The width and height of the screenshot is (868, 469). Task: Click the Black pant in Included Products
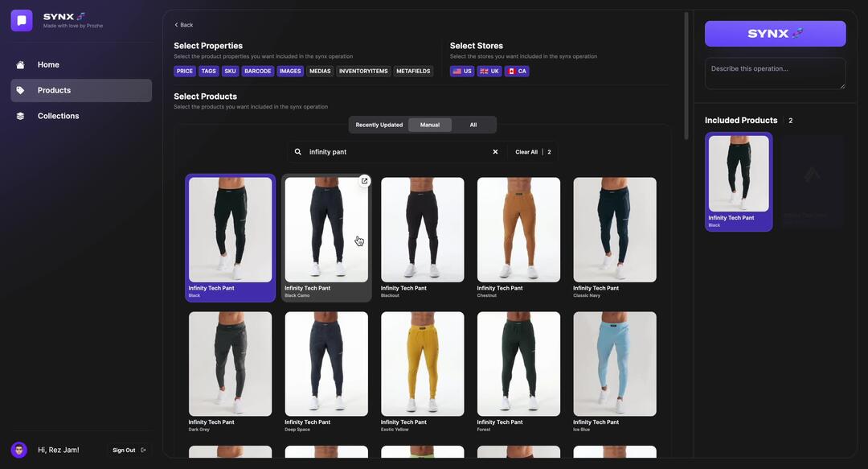click(739, 182)
